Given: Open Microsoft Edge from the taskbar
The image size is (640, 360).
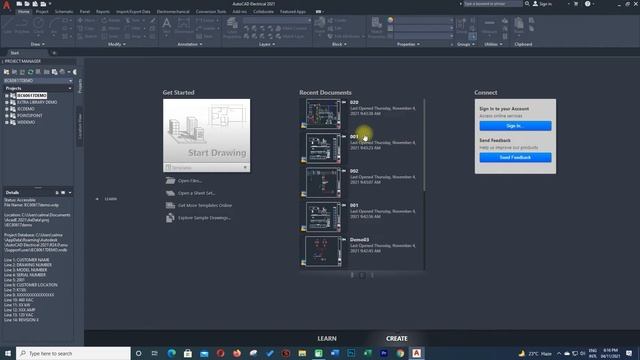Looking at the screenshot, I should (171, 353).
